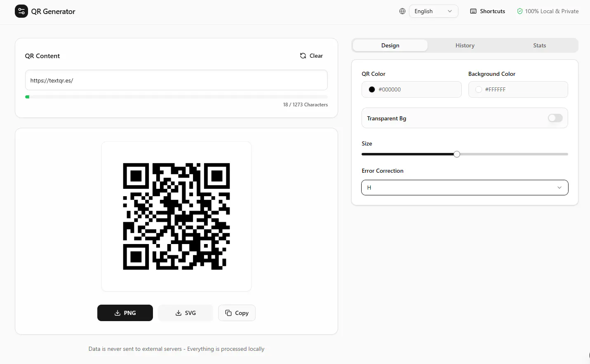Open the English language dropdown
Screen dimensions: 590x364
click(x=433, y=11)
